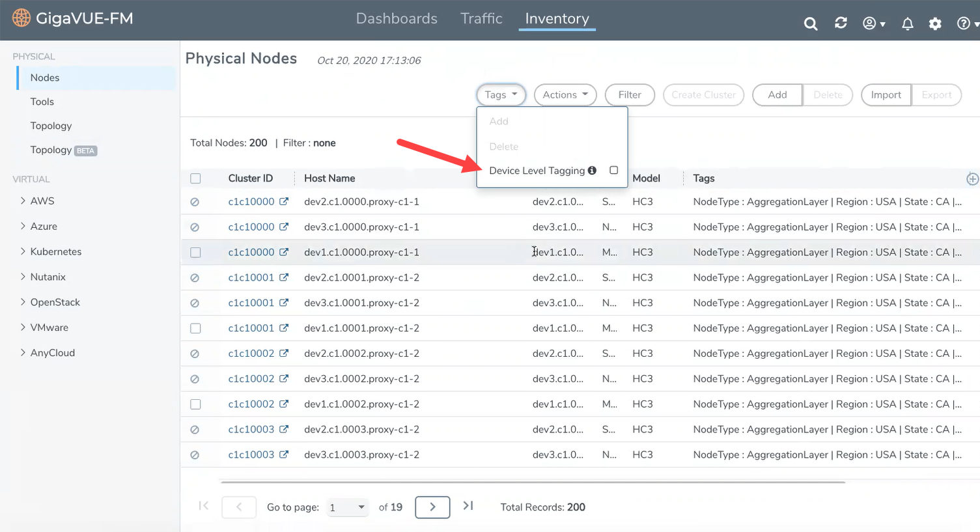This screenshot has width=980, height=532.
Task: Click the help question mark icon
Action: 964,23
